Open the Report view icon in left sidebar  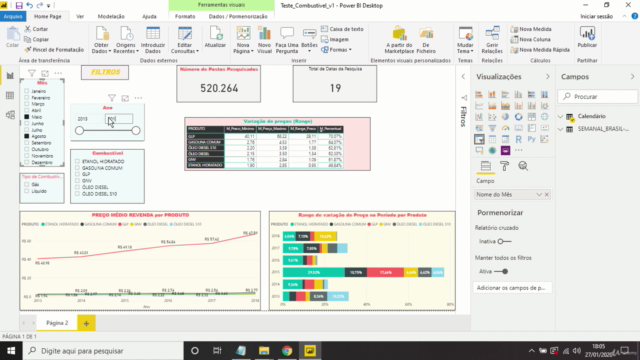10,76
